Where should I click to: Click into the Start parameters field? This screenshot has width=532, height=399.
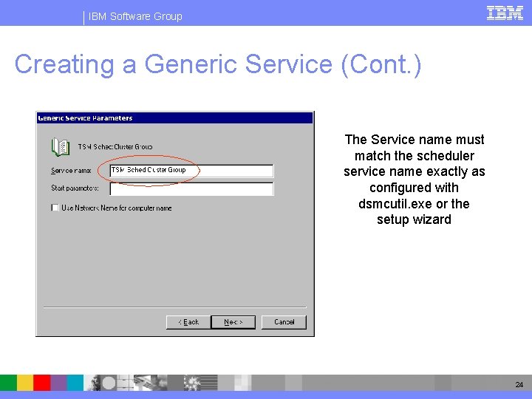point(191,189)
